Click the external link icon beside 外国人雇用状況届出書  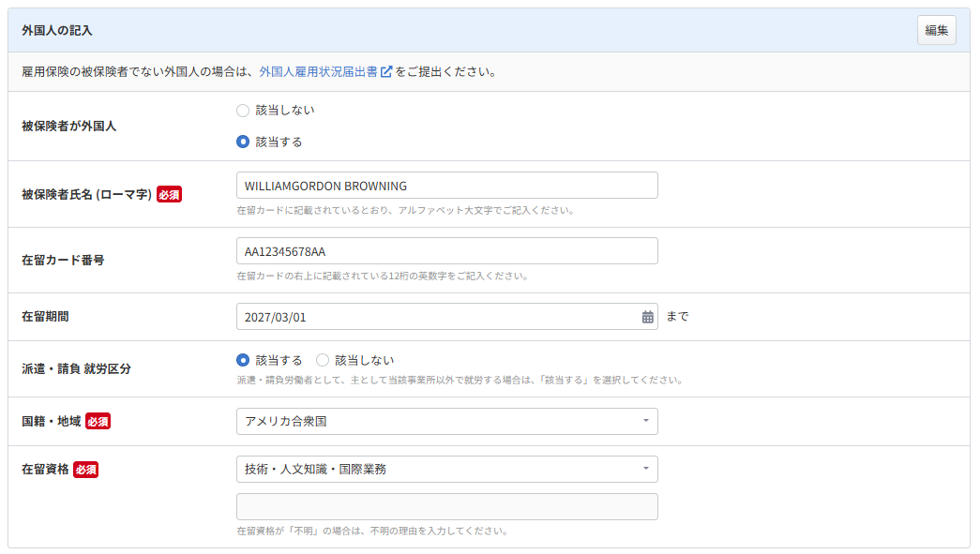click(386, 71)
